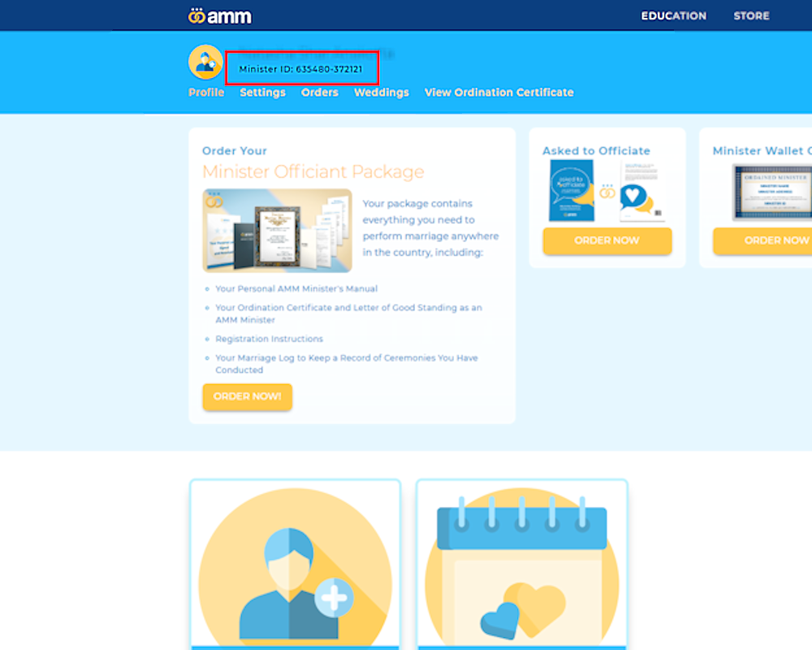This screenshot has height=650, width=812.
Task: Click the Minister Wallet card image
Action: pos(771,192)
